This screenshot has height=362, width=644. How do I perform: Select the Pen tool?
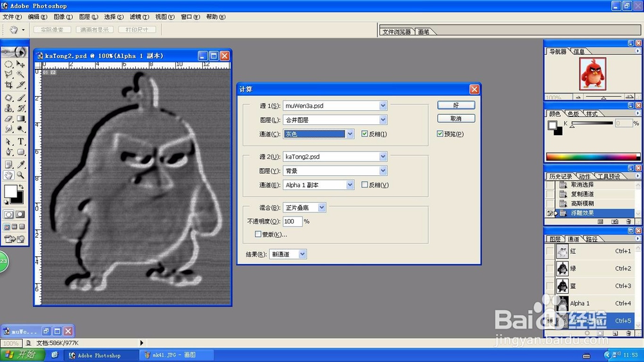coord(8,152)
